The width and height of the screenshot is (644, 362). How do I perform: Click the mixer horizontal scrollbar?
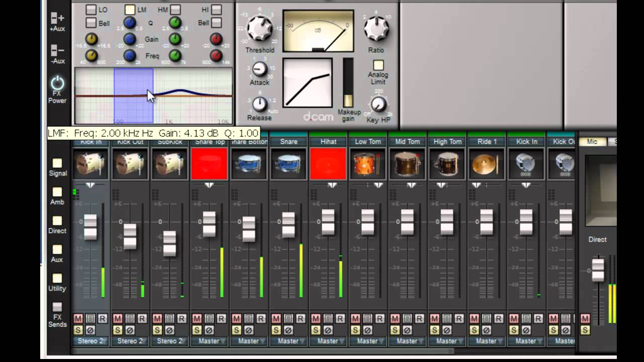tap(264, 351)
